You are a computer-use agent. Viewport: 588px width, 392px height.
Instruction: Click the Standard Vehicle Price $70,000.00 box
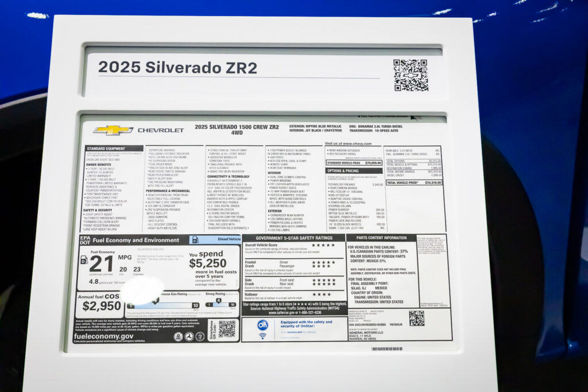354,163
